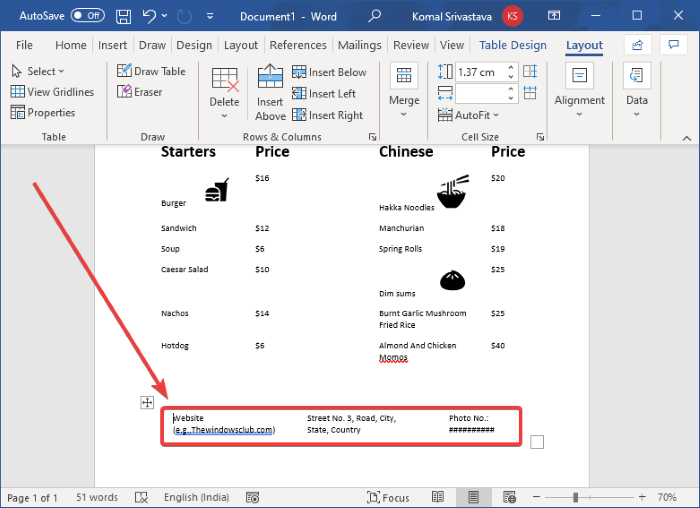Screen dimensions: 700x508
Task: Click the Save icon in title bar
Action: coord(123,16)
